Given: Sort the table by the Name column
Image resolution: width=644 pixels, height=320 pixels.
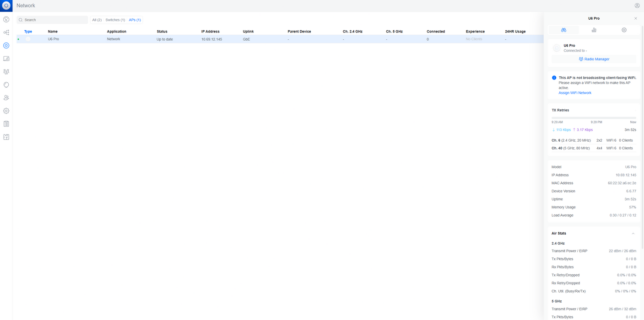Looking at the screenshot, I should [x=53, y=32].
